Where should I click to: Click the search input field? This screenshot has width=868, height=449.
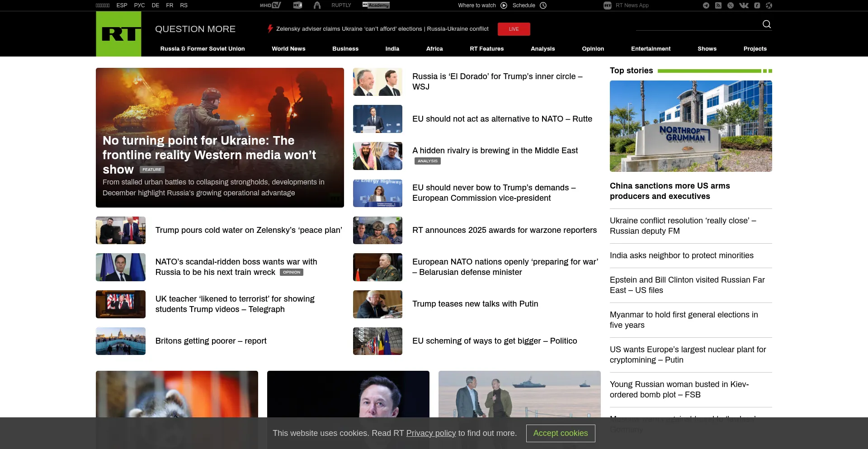tap(696, 24)
